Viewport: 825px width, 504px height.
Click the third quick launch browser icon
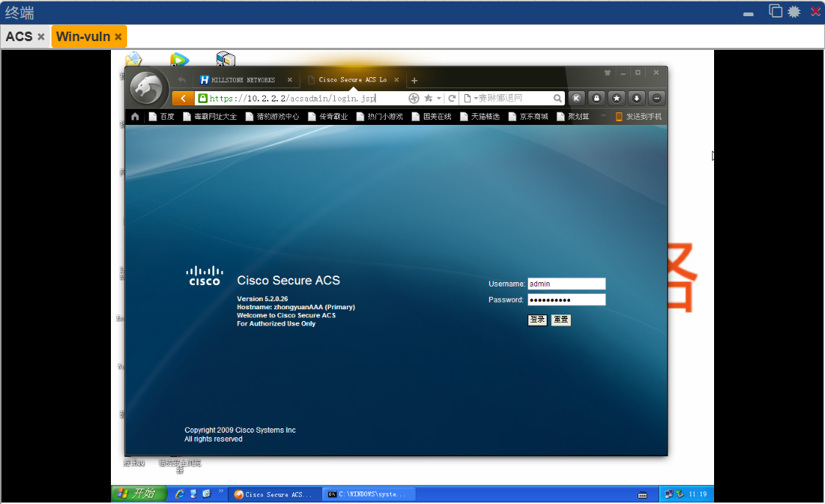click(206, 494)
